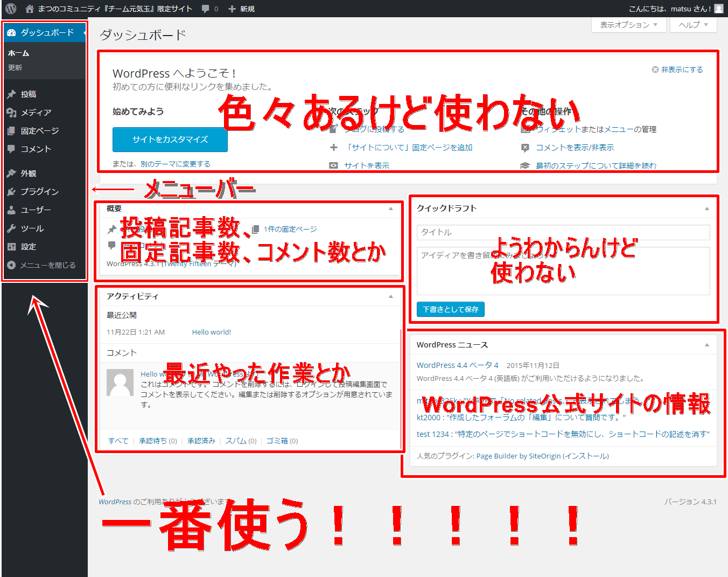Collapse the 概要 widget with its arrow
Screen dimensions: 728x577
tap(391, 208)
